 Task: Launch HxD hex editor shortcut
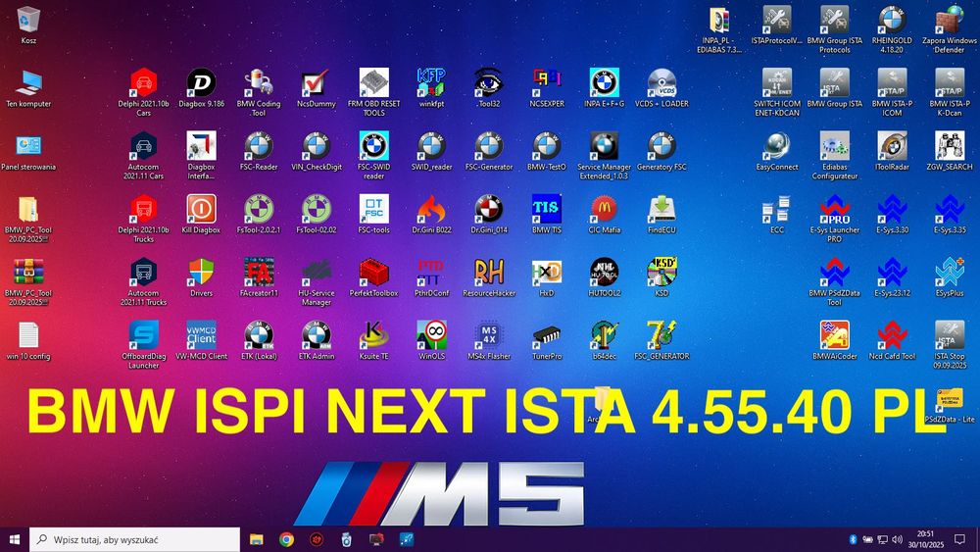click(x=546, y=272)
